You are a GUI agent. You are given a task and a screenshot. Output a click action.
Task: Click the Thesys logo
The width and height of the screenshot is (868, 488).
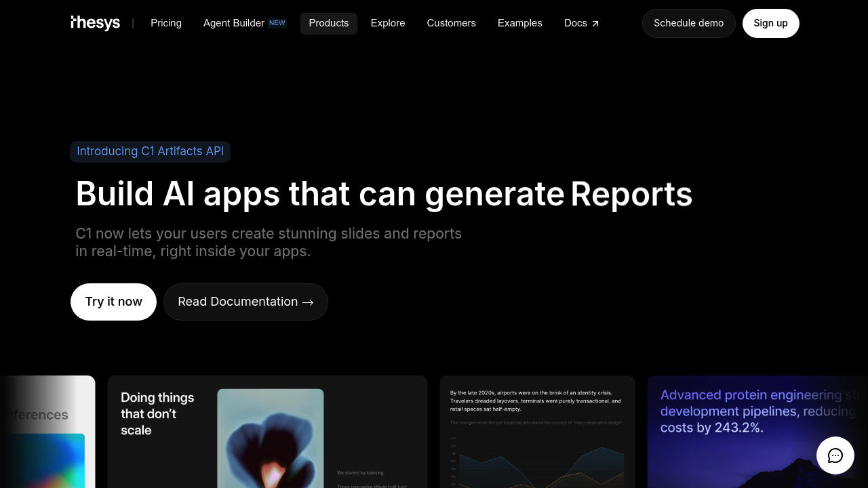click(95, 22)
